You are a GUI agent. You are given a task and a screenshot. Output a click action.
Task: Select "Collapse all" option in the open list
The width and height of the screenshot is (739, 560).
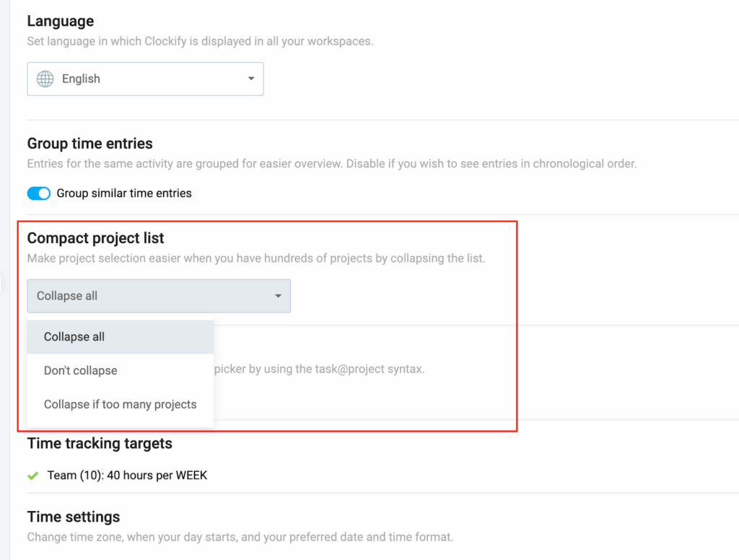point(74,337)
